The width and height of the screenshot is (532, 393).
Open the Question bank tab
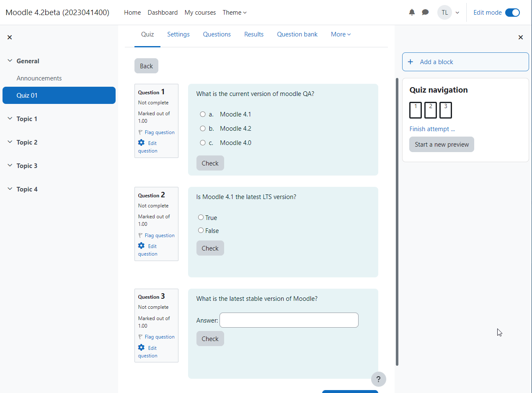297,34
